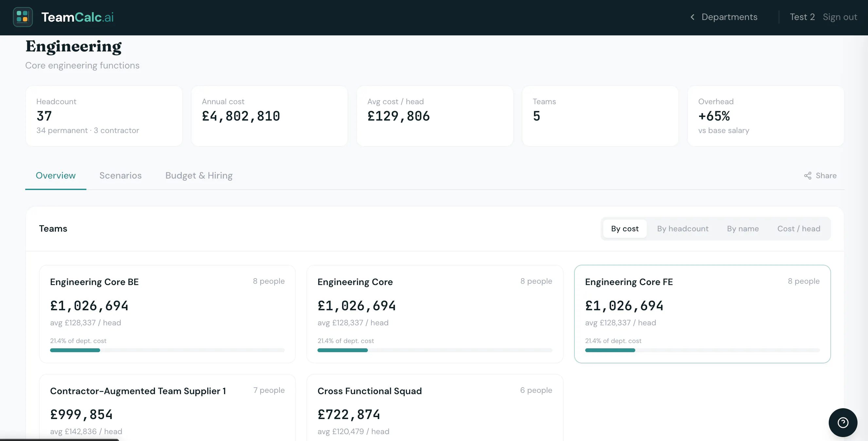Click 'vs base salary' text
This screenshot has width=868, height=441.
[723, 131]
